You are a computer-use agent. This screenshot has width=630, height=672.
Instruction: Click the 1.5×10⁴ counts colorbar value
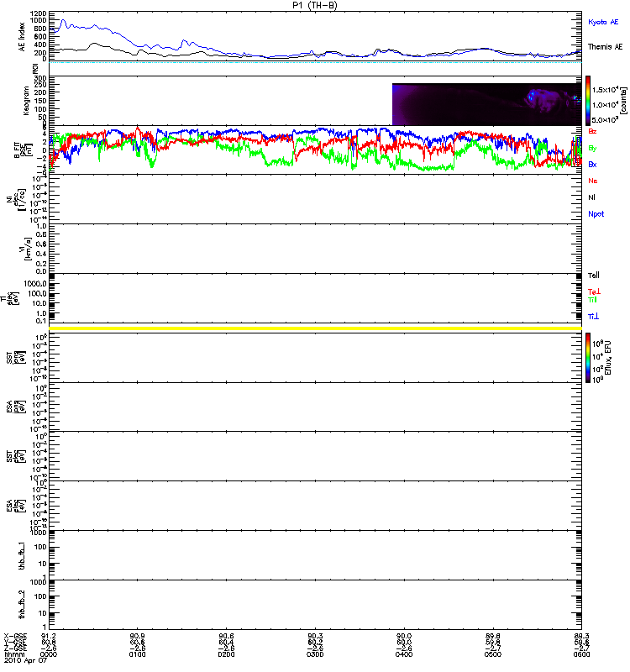point(604,90)
